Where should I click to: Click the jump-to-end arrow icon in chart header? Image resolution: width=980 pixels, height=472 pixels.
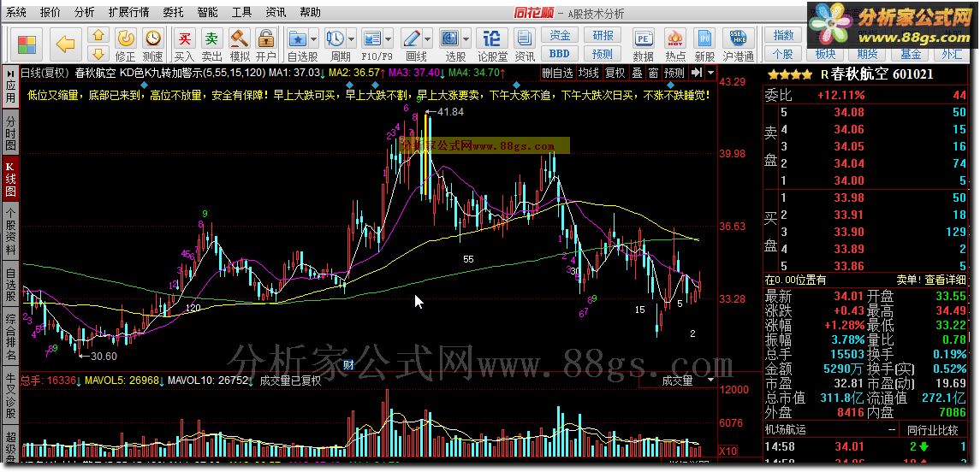(698, 73)
